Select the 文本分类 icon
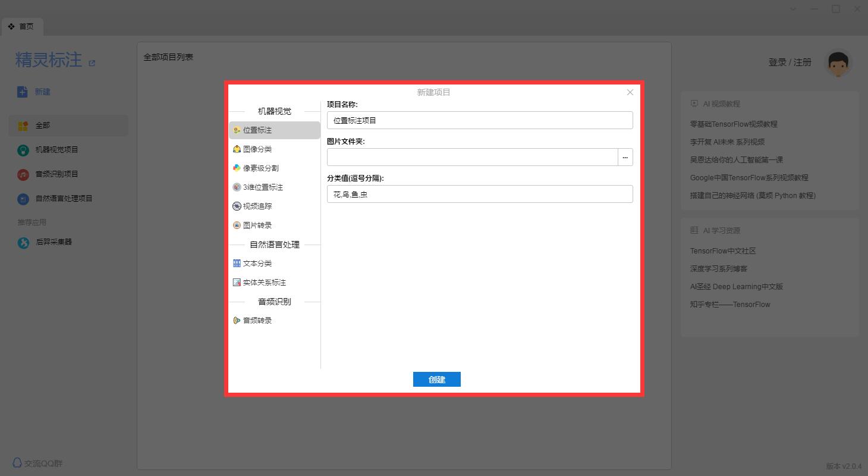 [237, 264]
